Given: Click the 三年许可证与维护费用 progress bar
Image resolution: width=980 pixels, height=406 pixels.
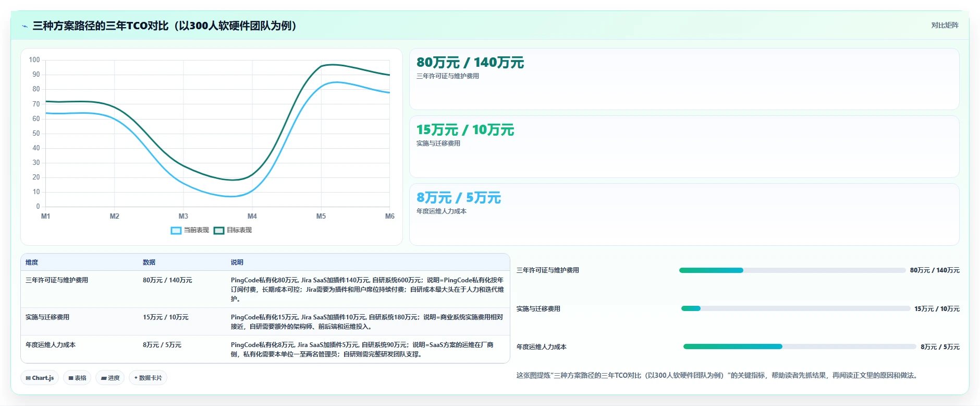Looking at the screenshot, I should [x=792, y=270].
